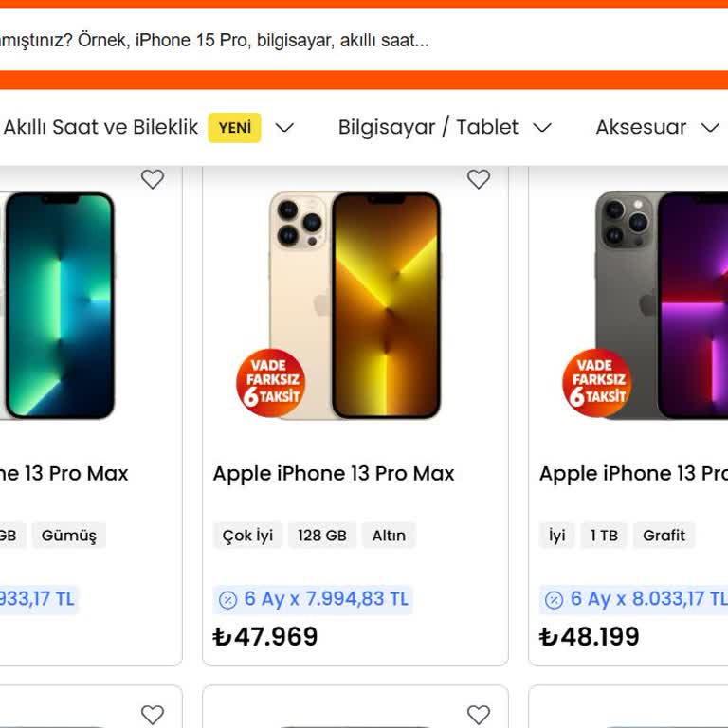Click the YENİ badge
Screen dimensions: 728x728
[235, 128]
